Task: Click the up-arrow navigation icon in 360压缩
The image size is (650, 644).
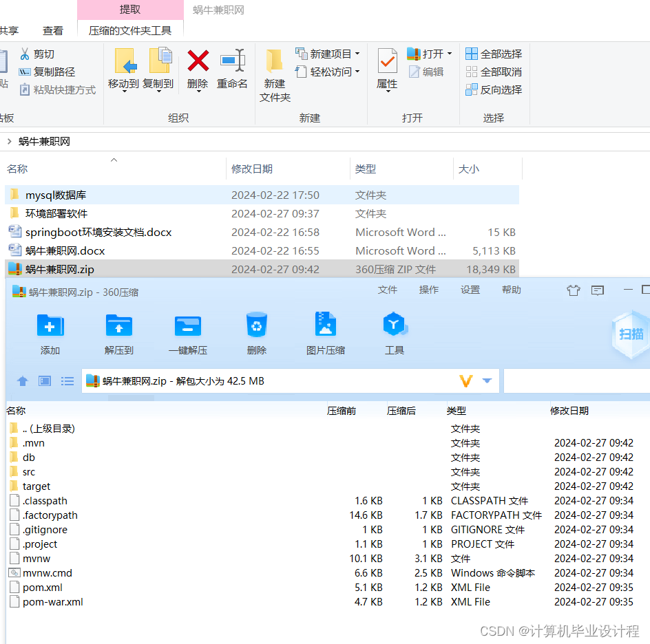Action: [x=22, y=380]
